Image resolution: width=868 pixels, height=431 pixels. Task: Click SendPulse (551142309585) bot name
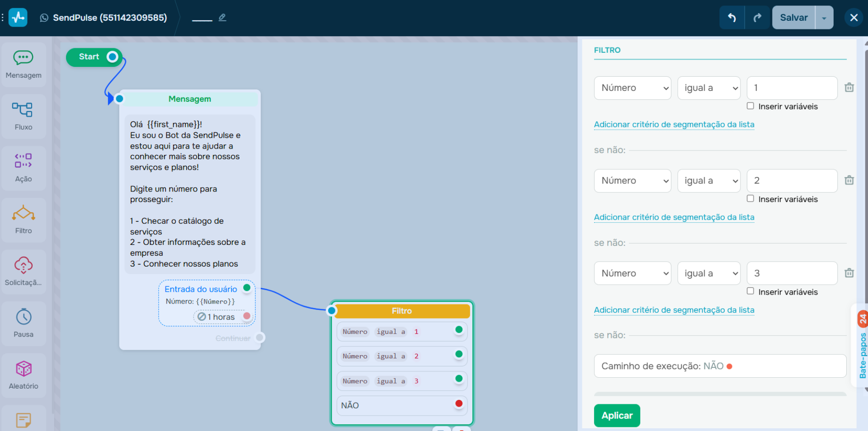pos(110,18)
